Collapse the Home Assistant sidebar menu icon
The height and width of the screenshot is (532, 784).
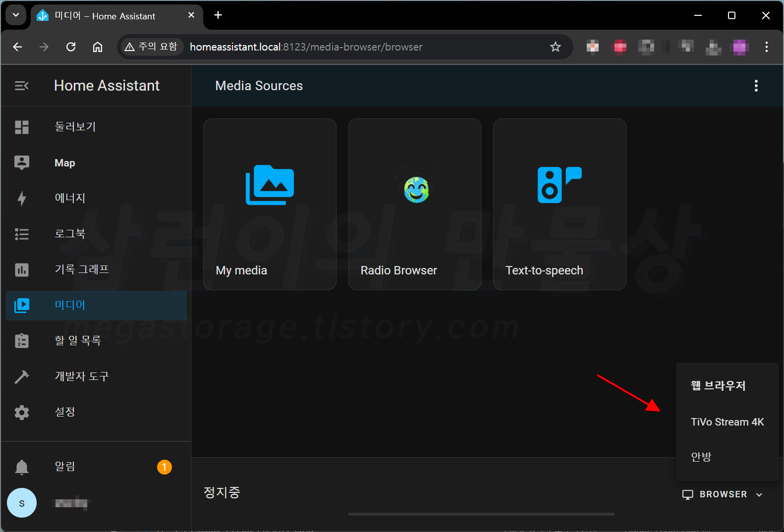(x=22, y=86)
